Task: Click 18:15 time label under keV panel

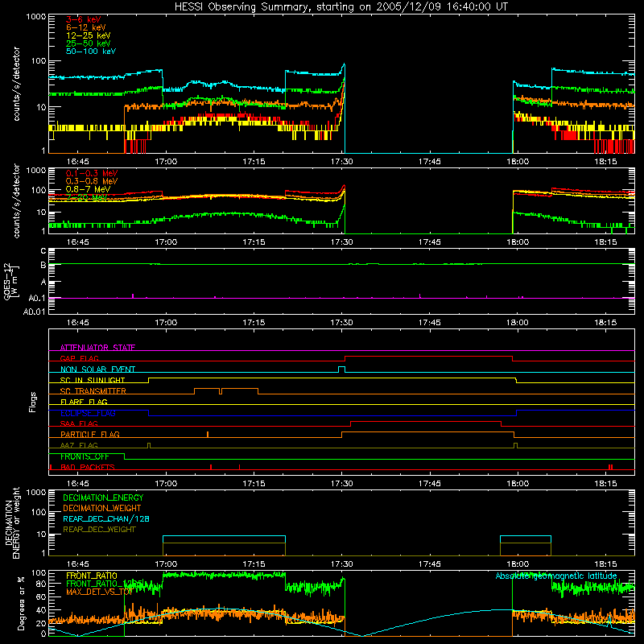Action: click(605, 162)
